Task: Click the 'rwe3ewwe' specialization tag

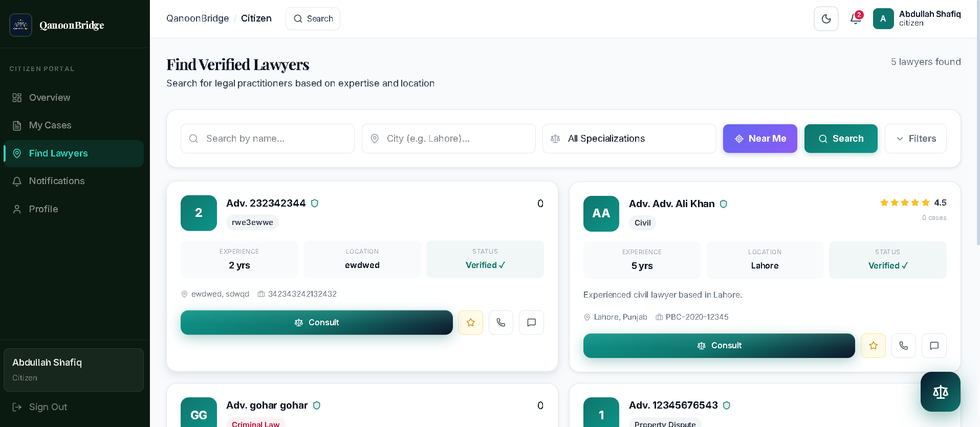Action: [x=252, y=222]
